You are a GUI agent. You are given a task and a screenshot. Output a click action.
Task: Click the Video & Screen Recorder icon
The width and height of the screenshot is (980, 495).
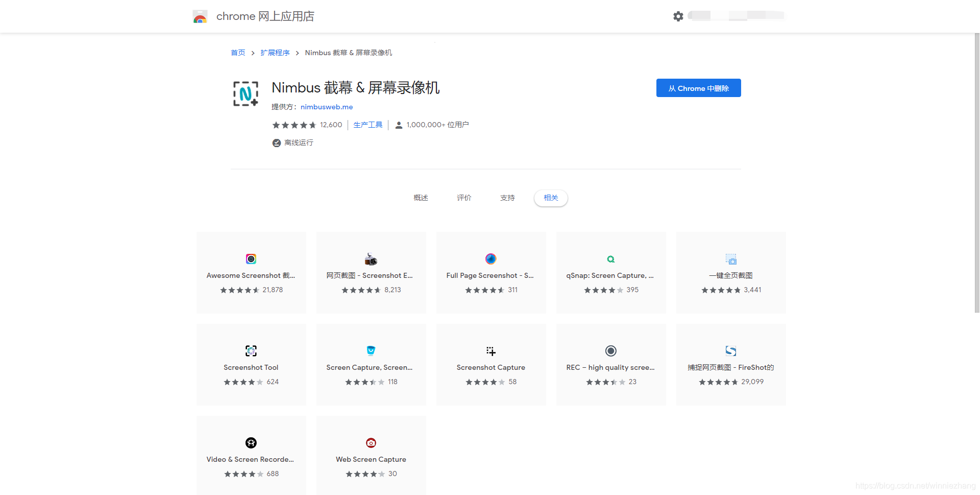251,443
